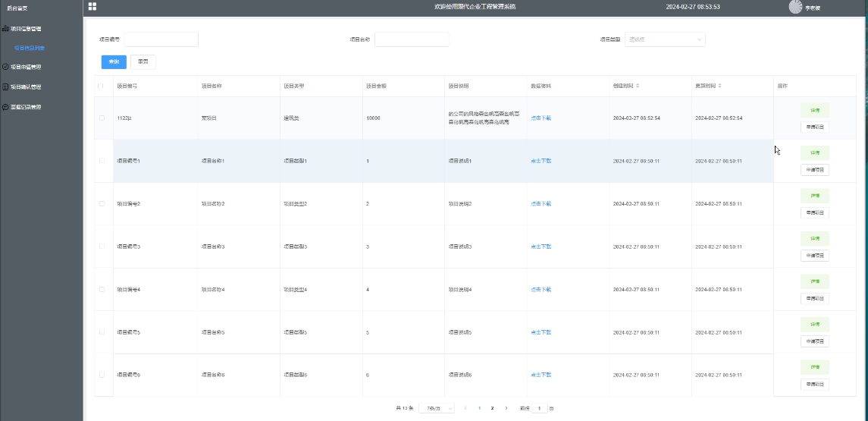868x421 pixels.
Task: Open 详情 for the 1122jz row
Action: tap(815, 110)
